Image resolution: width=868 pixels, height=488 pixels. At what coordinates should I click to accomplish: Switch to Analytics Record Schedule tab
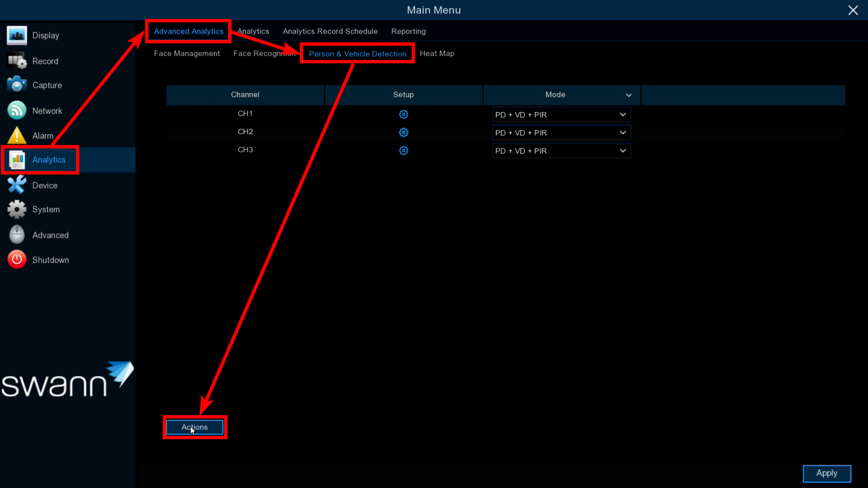[x=330, y=31]
